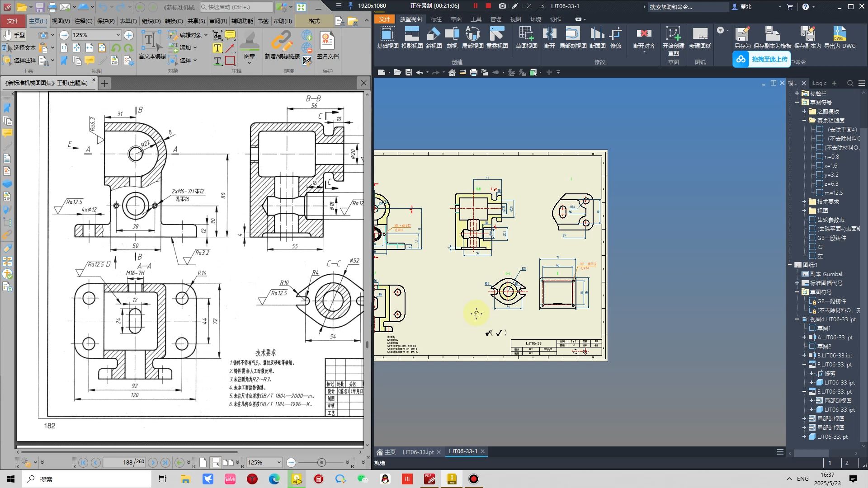
Task: Open the PDF zoom 125% dropdown
Action: 118,35
